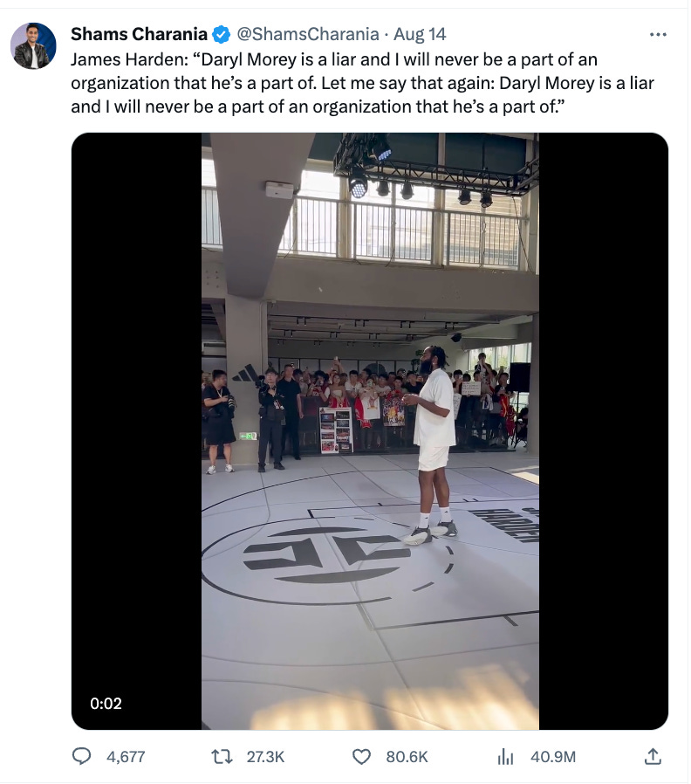The height and width of the screenshot is (784, 691).
Task: Open the view analytics bar chart icon
Action: click(x=505, y=757)
